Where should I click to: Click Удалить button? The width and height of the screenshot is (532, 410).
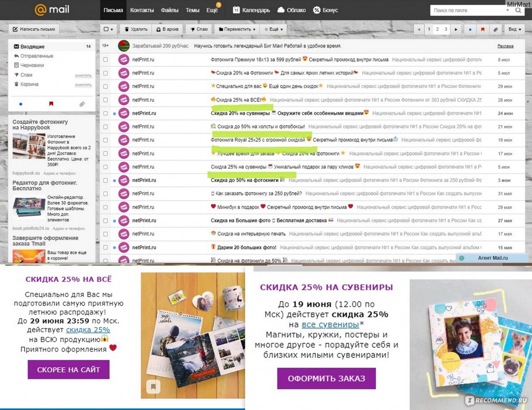pyautogui.click(x=136, y=29)
